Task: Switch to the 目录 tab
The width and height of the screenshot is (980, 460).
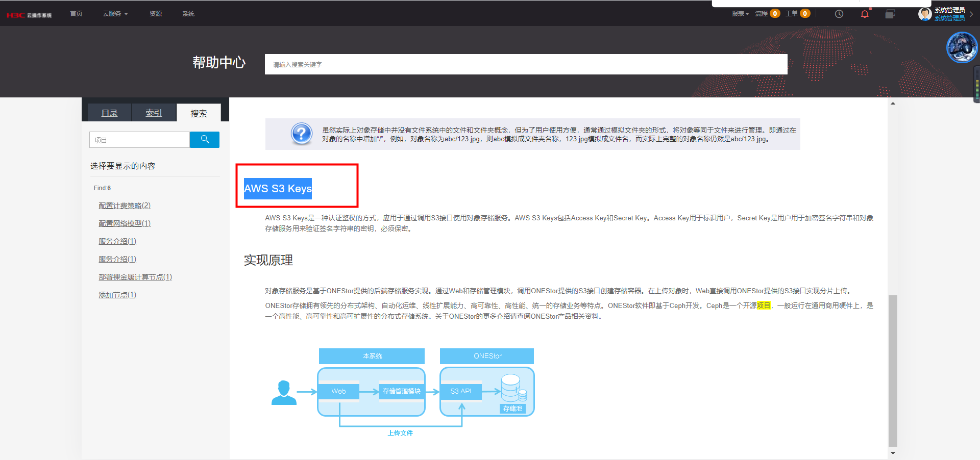Action: point(110,113)
